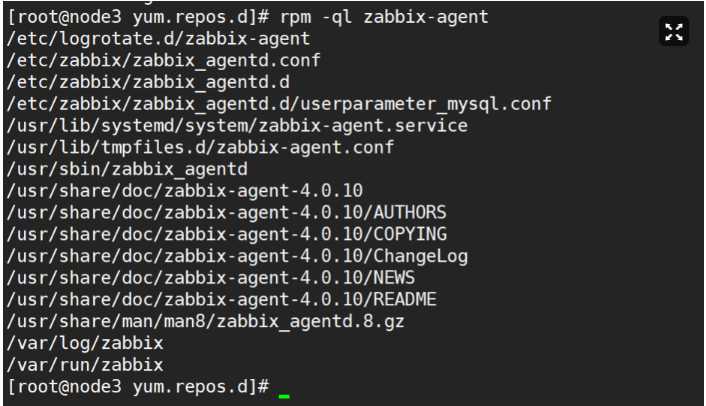Click the /var/log/zabbix line
Screen dimensions: 706x406
pyautogui.click(x=85, y=343)
